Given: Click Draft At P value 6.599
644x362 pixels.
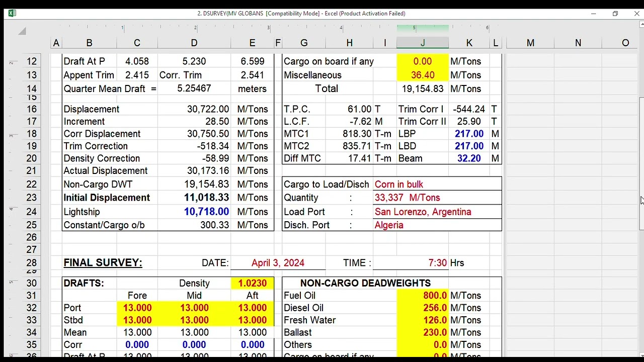Looking at the screenshot, I should pyautogui.click(x=252, y=61).
